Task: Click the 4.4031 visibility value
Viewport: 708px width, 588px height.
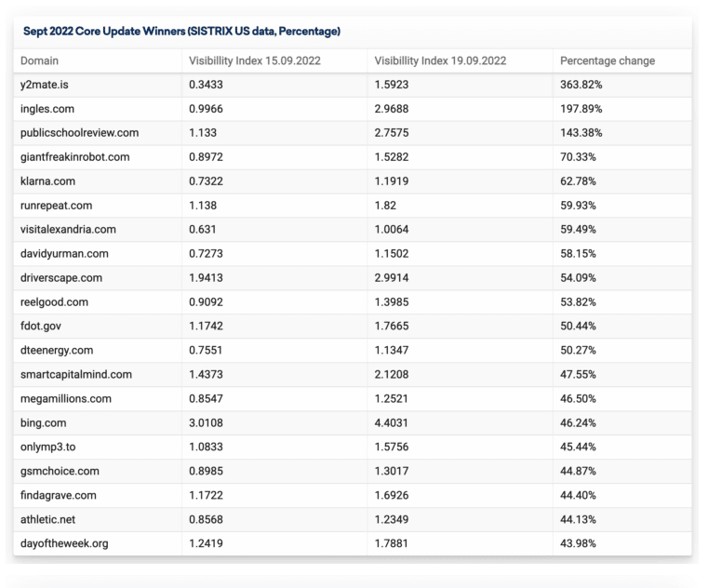Action: tap(391, 423)
